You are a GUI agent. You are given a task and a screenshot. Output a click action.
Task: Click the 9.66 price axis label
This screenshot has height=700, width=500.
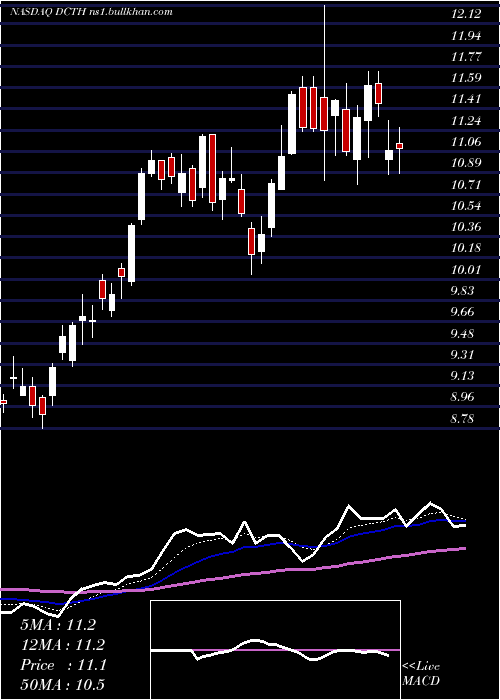[460, 312]
